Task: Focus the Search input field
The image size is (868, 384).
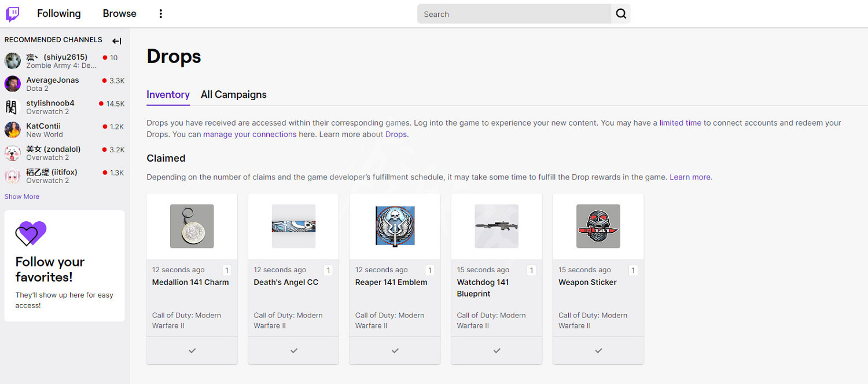Action: coord(514,14)
